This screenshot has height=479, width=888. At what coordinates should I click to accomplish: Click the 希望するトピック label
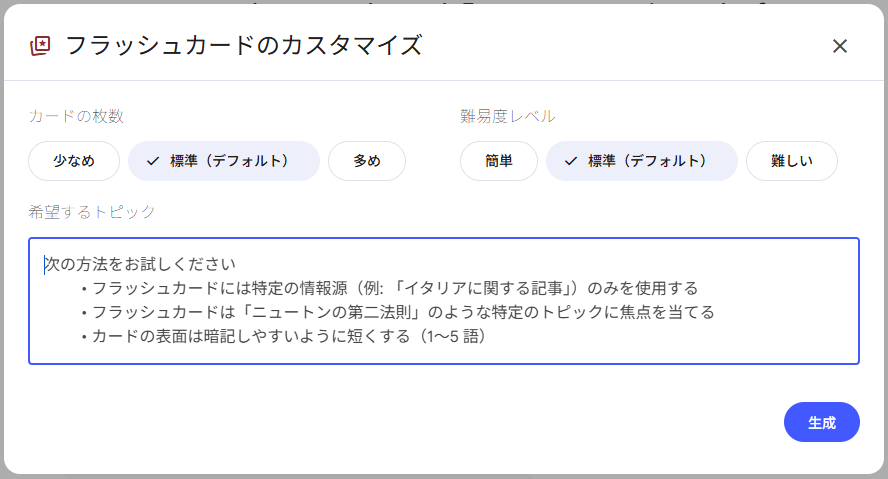92,212
